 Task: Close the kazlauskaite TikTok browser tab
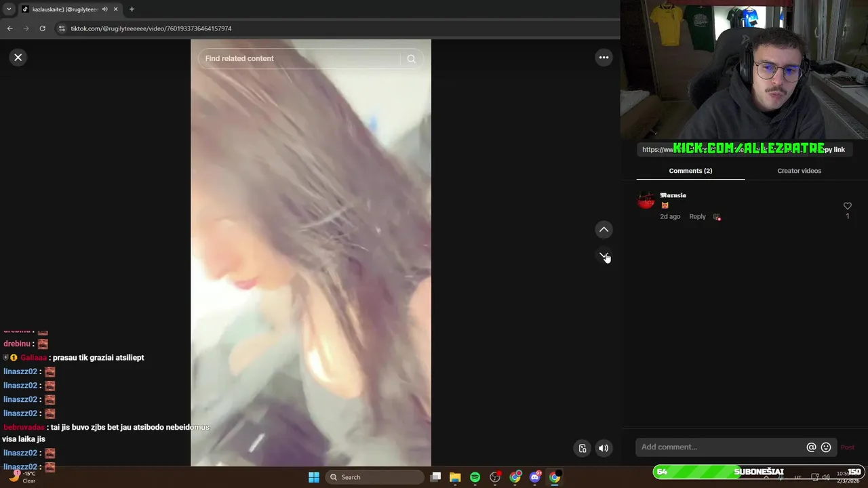(115, 9)
